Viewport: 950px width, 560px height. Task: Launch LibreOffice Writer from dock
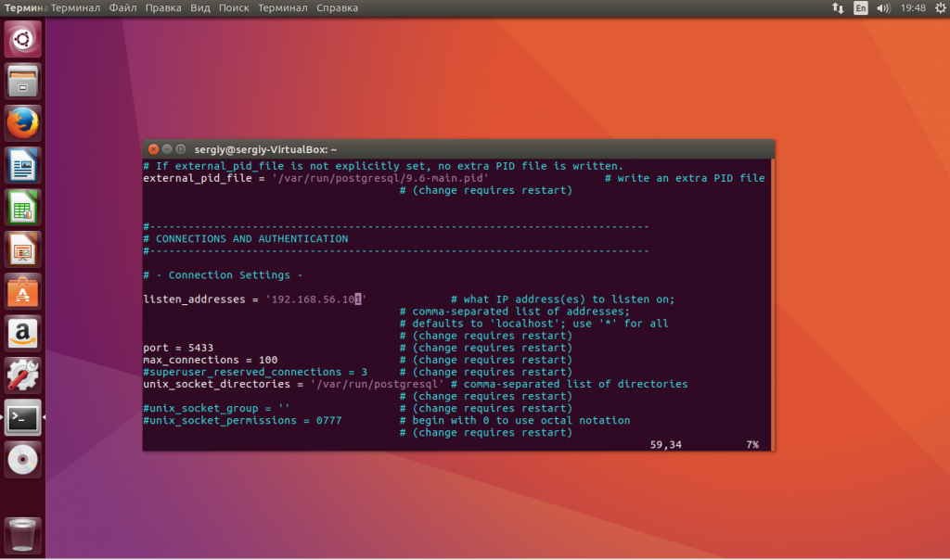click(x=22, y=166)
